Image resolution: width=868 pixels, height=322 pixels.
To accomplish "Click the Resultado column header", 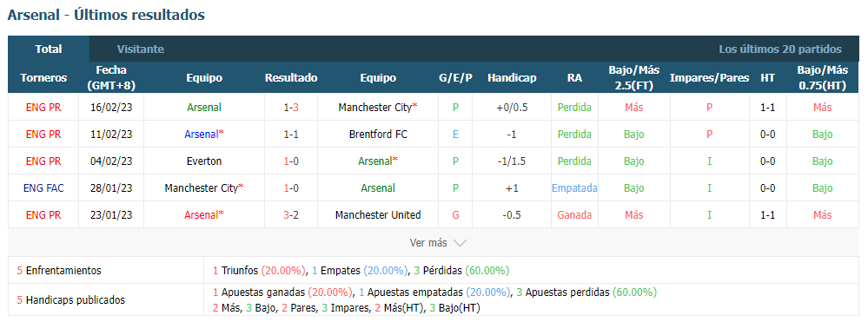I will pyautogui.click(x=291, y=78).
